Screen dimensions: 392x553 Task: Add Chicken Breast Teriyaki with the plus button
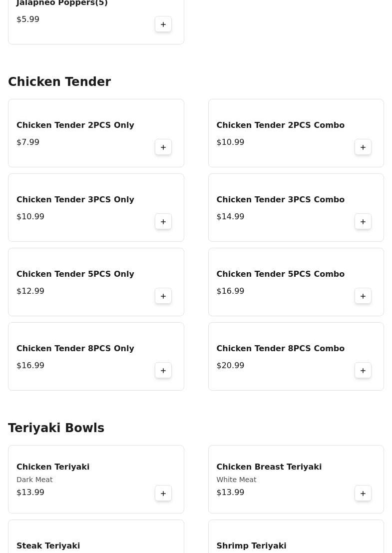point(363,494)
